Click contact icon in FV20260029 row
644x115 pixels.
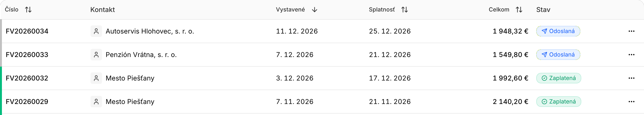tap(96, 102)
